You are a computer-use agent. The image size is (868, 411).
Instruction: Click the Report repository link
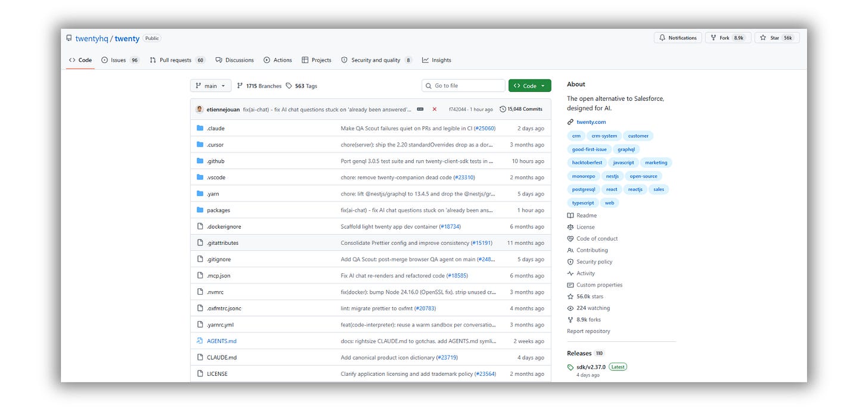tap(588, 331)
